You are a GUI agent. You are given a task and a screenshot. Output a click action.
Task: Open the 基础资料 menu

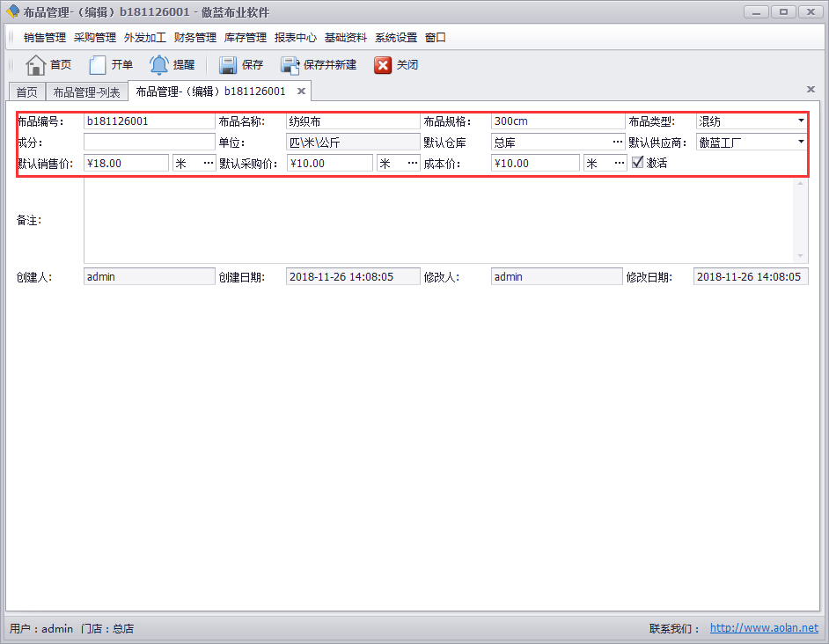(x=346, y=38)
